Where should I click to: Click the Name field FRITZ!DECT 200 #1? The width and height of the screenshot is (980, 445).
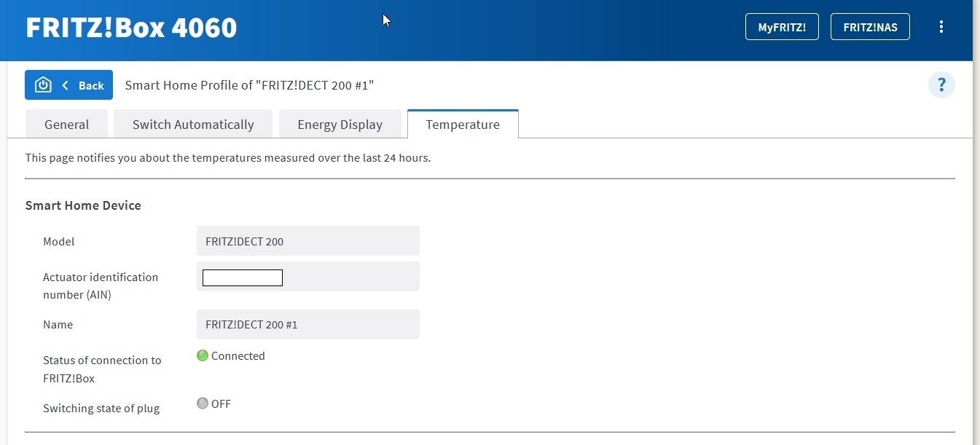tap(308, 324)
